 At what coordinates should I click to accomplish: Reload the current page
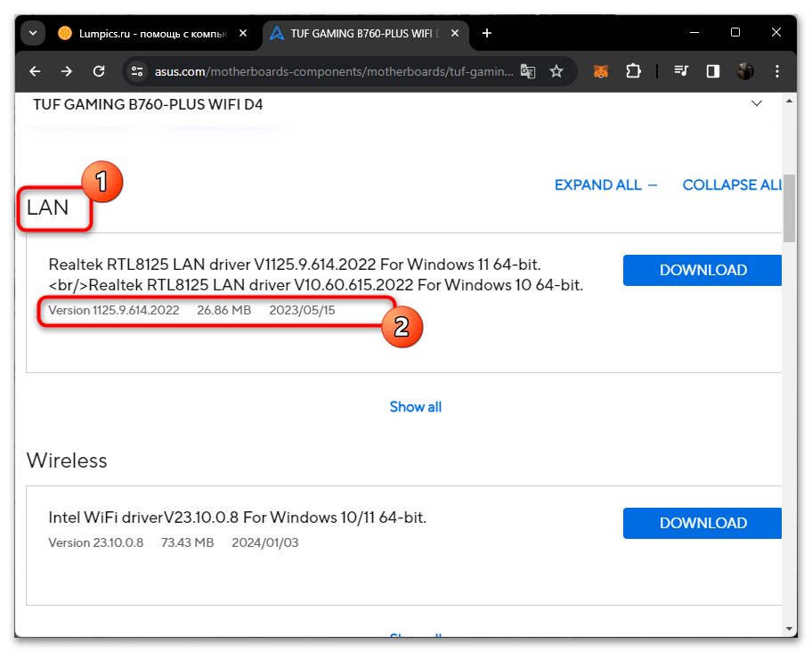point(99,71)
